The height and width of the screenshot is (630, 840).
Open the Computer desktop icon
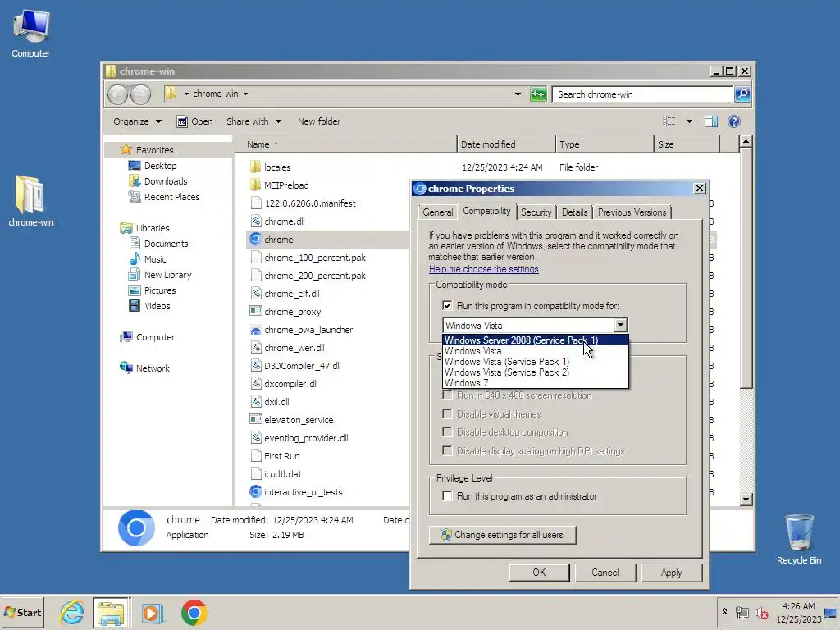point(30,34)
